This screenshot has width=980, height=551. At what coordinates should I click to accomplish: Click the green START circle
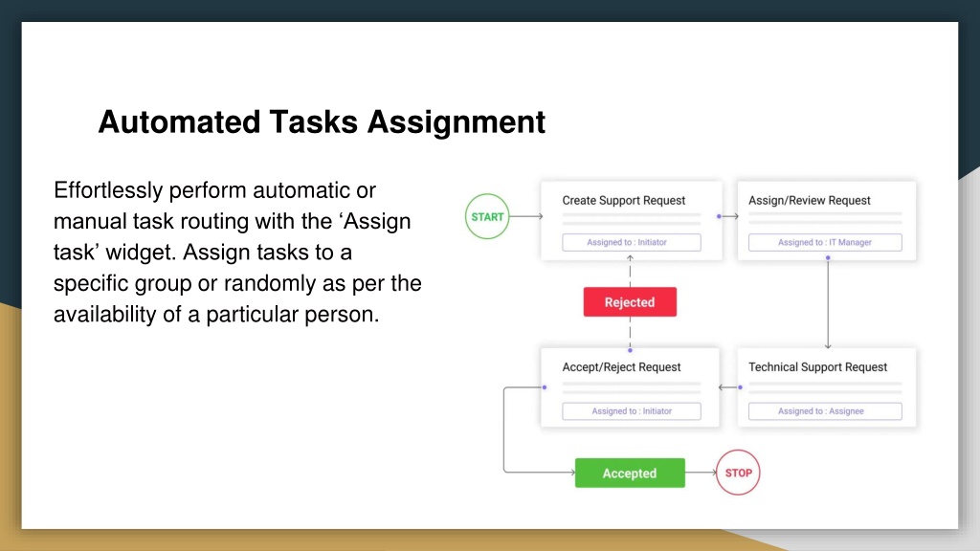click(x=487, y=217)
